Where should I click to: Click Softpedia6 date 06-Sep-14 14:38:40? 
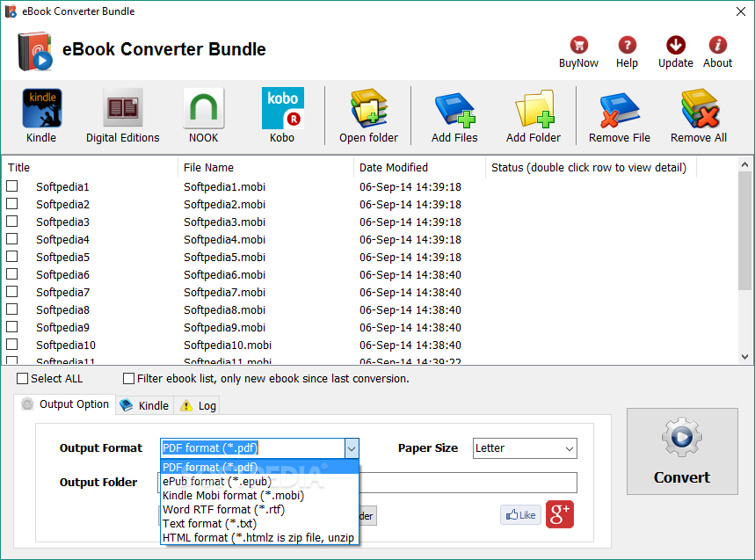click(410, 275)
